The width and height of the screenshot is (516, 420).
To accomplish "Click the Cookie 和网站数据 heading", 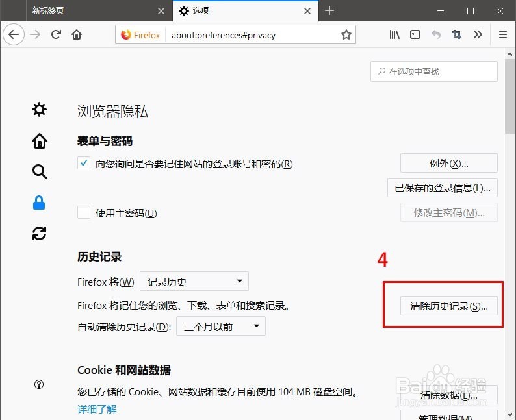I will tap(124, 370).
